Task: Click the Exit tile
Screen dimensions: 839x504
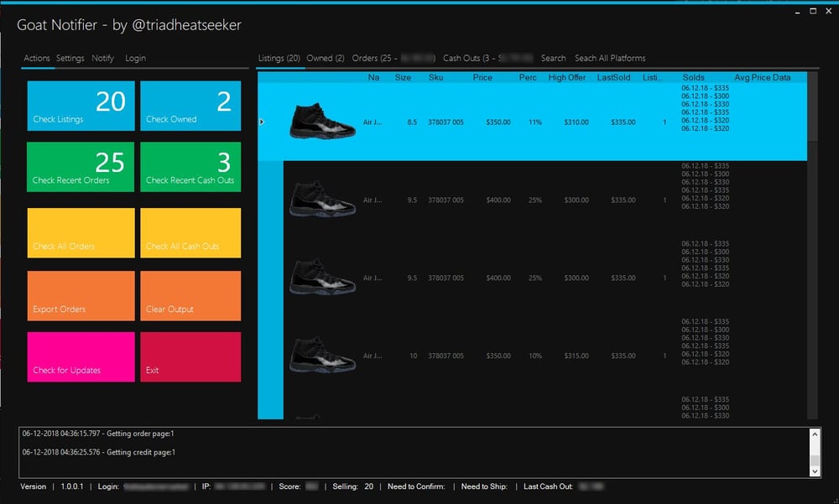Action: point(190,356)
